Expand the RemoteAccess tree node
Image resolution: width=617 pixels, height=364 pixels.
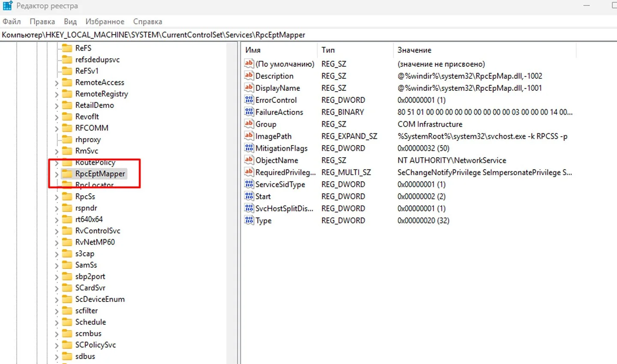pyautogui.click(x=57, y=83)
